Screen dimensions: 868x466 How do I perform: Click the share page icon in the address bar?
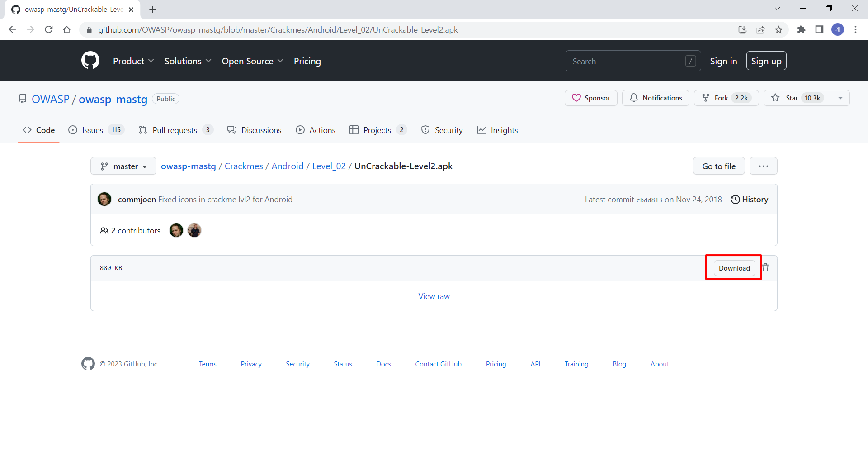tap(760, 29)
